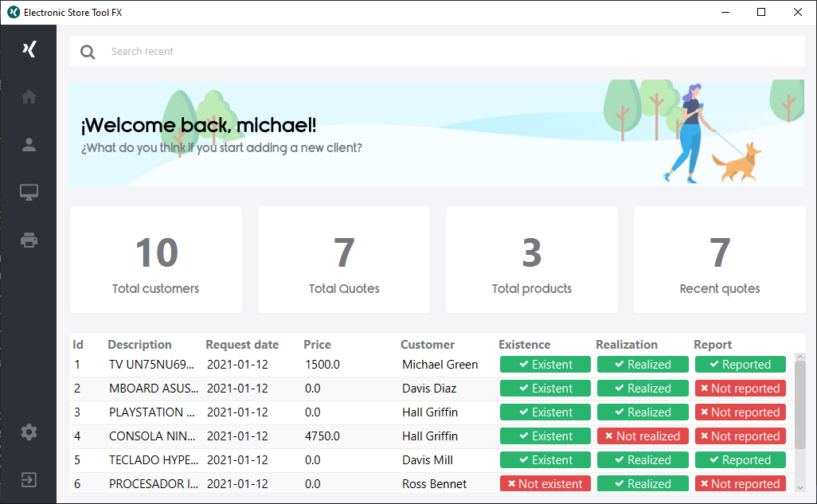Viewport: 817px width, 504px height.
Task: Toggle Not reported badge for CONSOLA NIN row
Action: click(740, 436)
